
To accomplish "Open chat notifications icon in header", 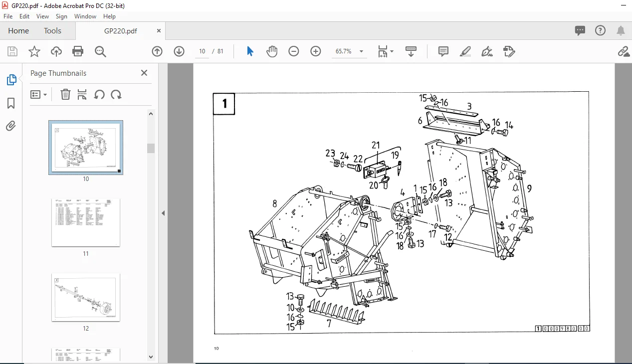I will click(x=580, y=31).
